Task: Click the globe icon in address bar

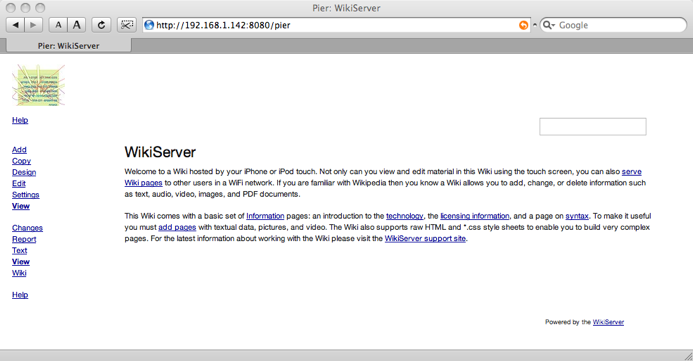Action: (149, 25)
